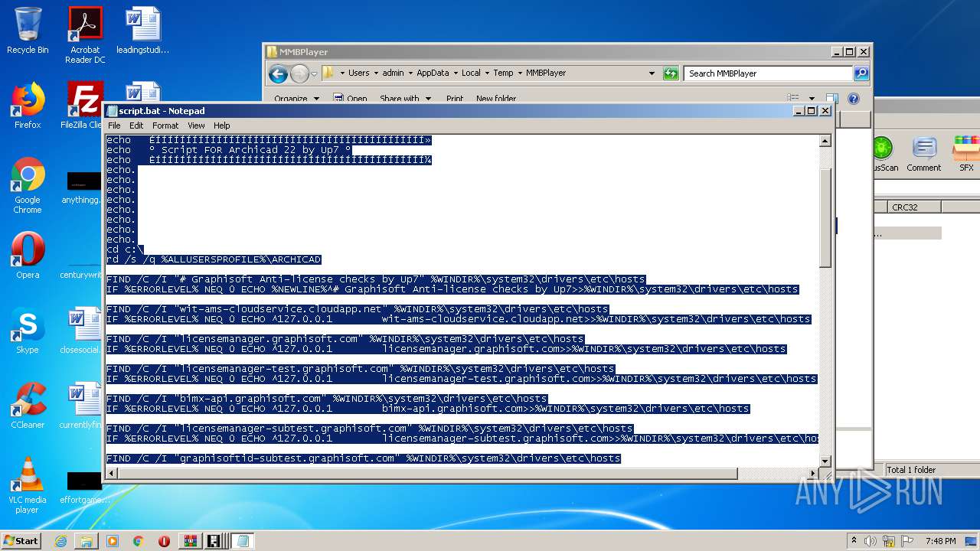Click the Notepad horizontal scrollbar left arrow

pyautogui.click(x=113, y=474)
